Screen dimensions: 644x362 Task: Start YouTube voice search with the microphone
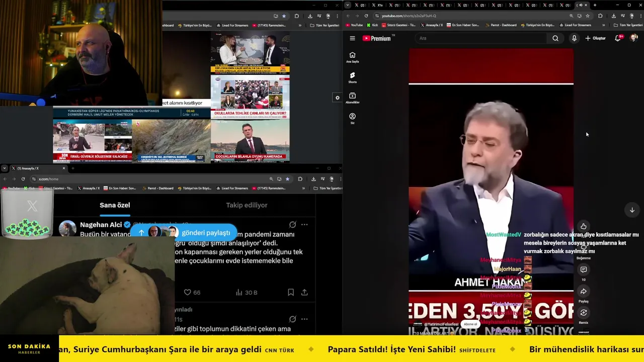click(x=574, y=38)
